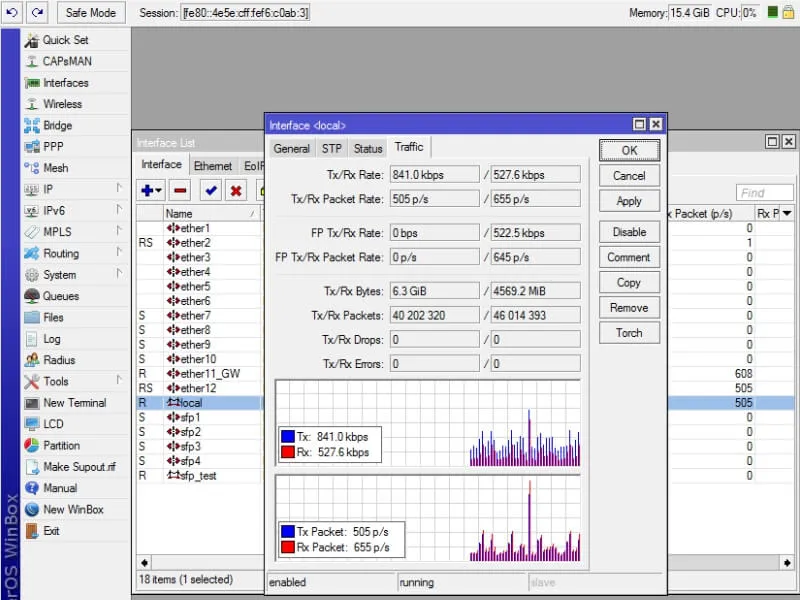Click the red minus remove icon
Viewport: 800px width, 600px height.
(x=180, y=190)
